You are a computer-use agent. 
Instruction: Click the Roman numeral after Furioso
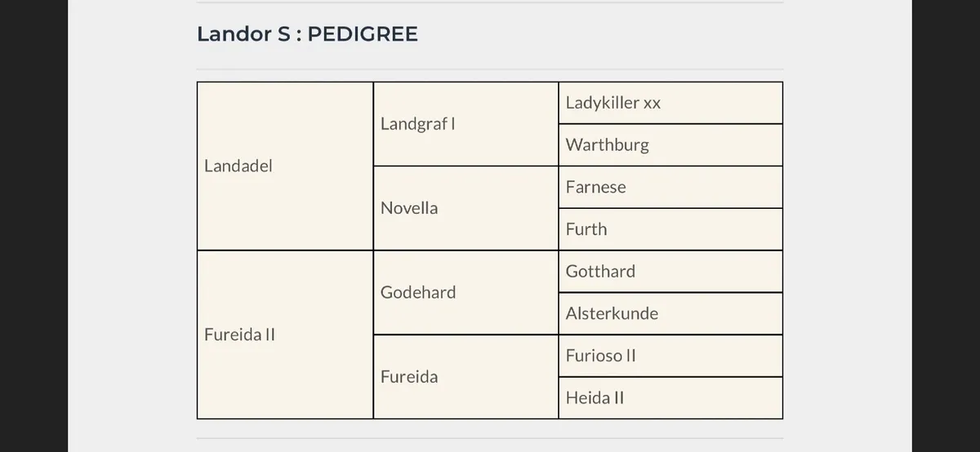630,356
